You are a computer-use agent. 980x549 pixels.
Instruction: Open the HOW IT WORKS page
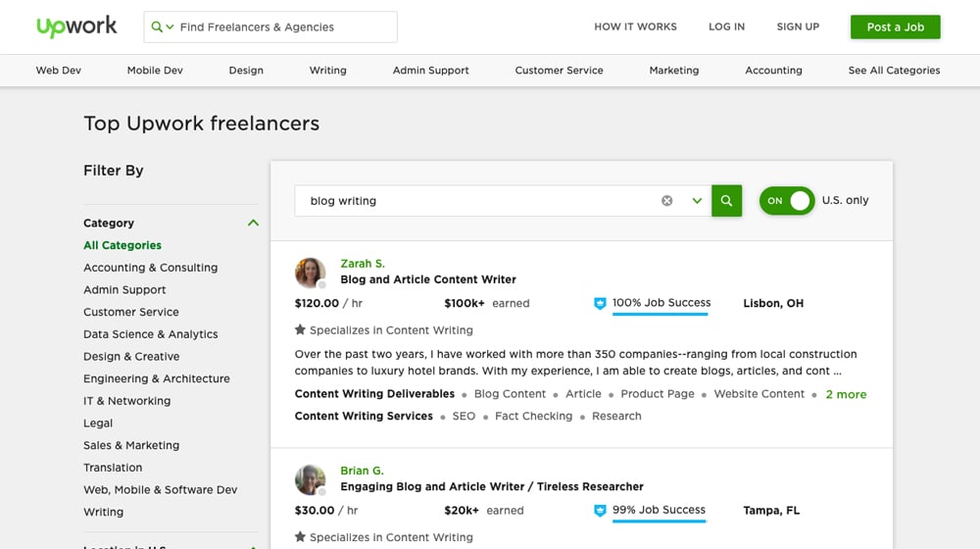(635, 26)
